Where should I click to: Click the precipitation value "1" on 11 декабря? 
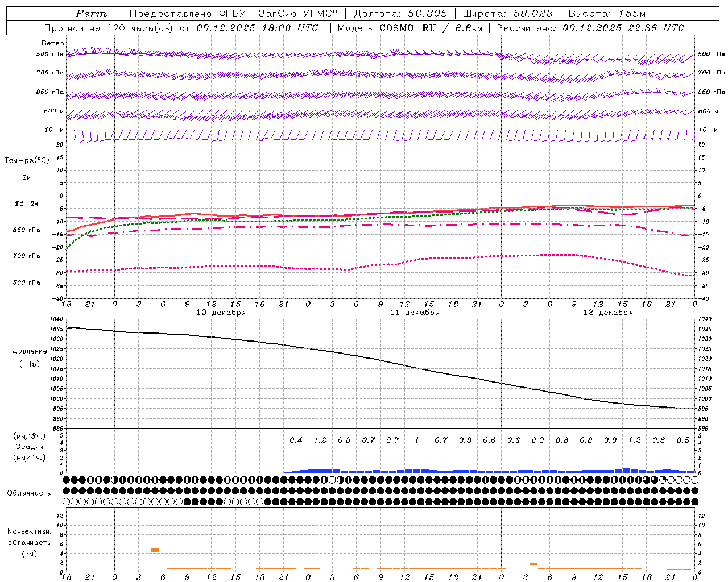click(x=417, y=440)
